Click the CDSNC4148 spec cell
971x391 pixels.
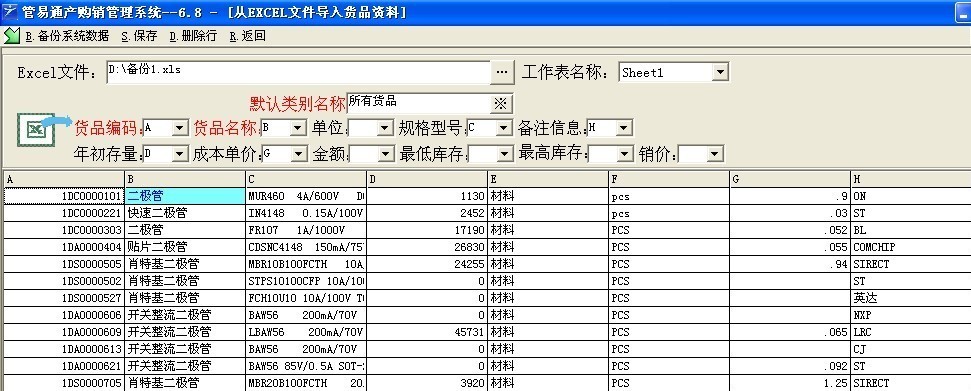(x=306, y=247)
